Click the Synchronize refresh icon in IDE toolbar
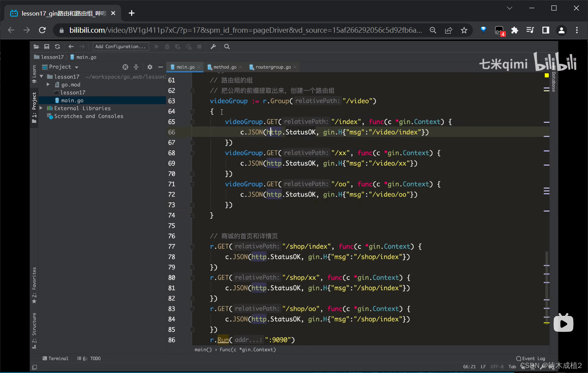This screenshot has width=588, height=373. click(x=58, y=47)
